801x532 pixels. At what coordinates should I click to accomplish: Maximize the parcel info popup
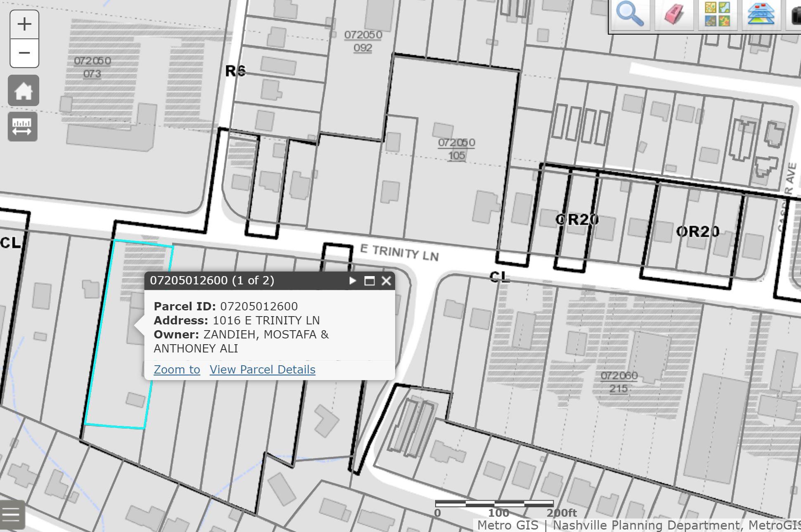(x=370, y=281)
